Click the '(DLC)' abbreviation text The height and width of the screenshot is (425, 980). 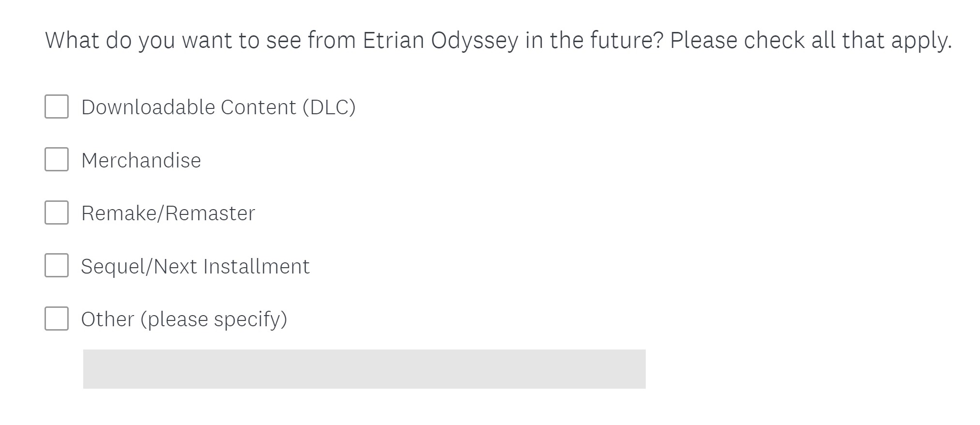coord(329,107)
